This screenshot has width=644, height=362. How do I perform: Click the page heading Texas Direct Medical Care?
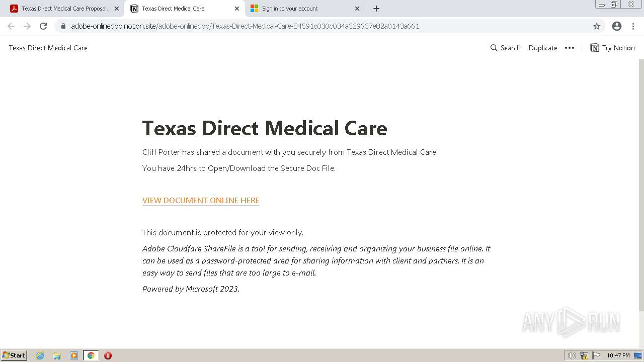pos(265,128)
